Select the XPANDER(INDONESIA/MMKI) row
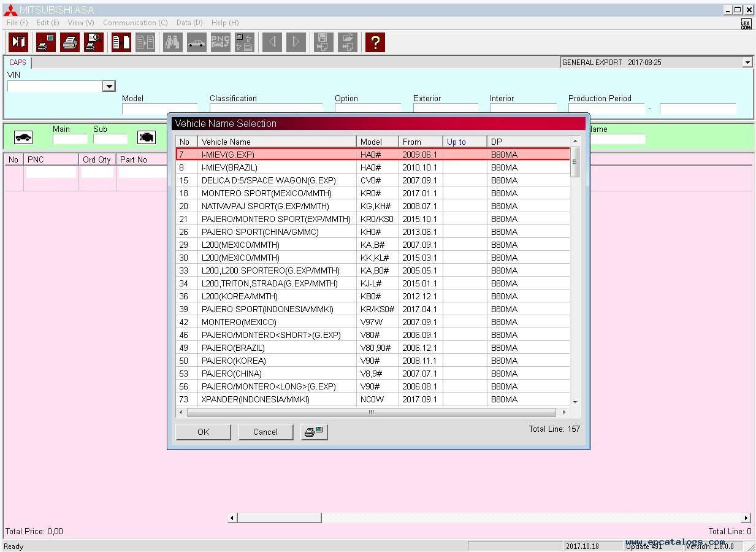Screen dimensions: 756x552 [x=255, y=399]
